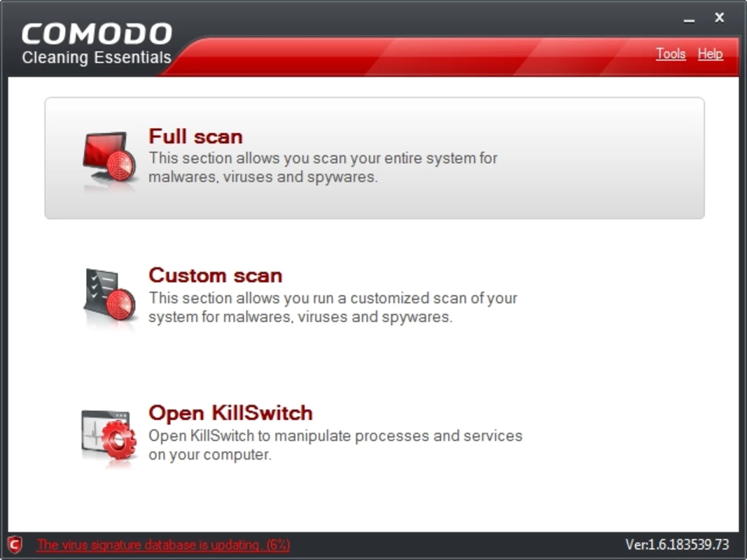The height and width of the screenshot is (560, 747).
Task: Click the Full scan monitor icon
Action: click(110, 157)
